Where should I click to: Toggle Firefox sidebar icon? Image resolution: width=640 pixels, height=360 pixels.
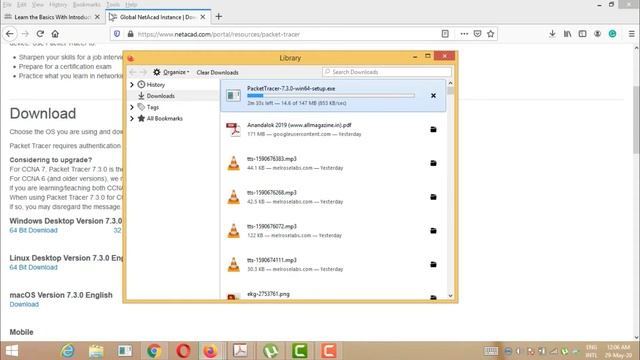click(582, 34)
